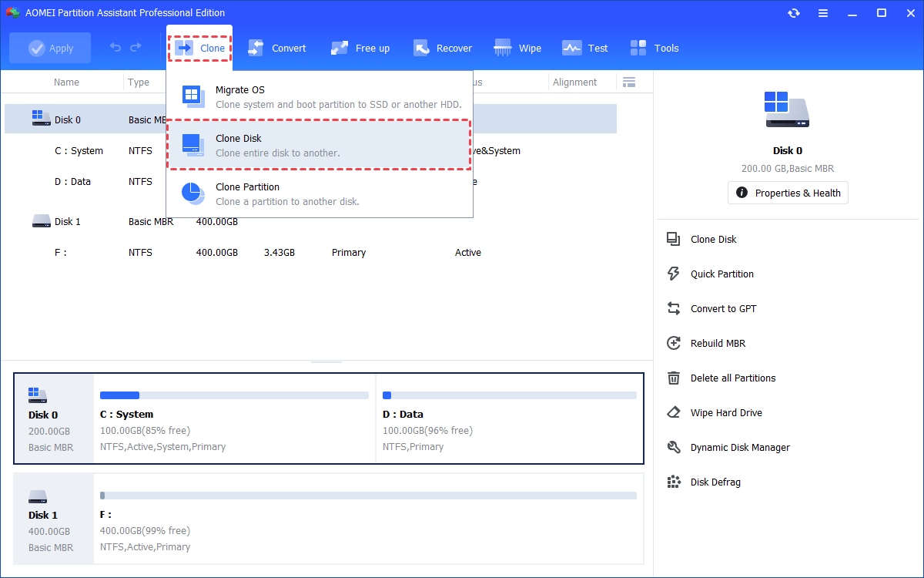Click the column settings list icon

(629, 82)
